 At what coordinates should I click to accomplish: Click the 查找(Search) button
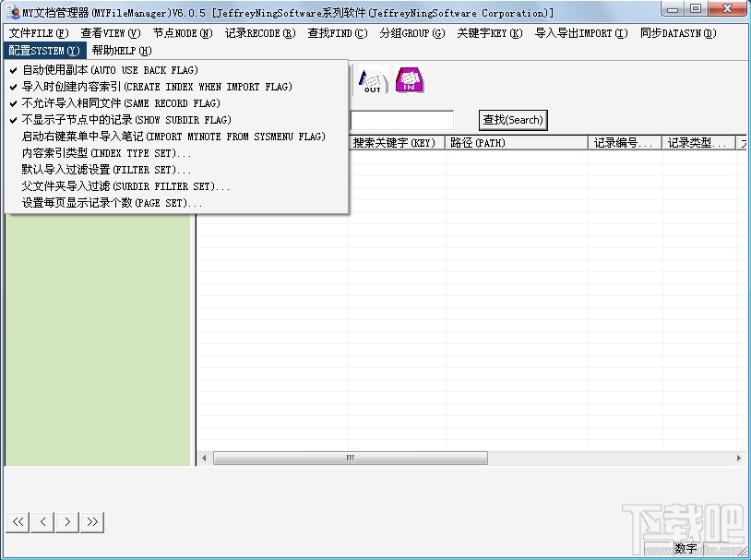click(513, 120)
